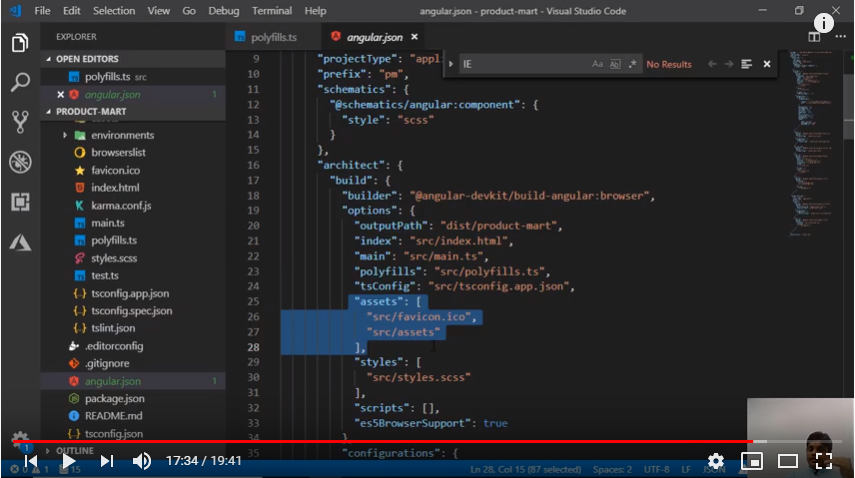
Task: Click the red video progress bar
Action: point(400,441)
